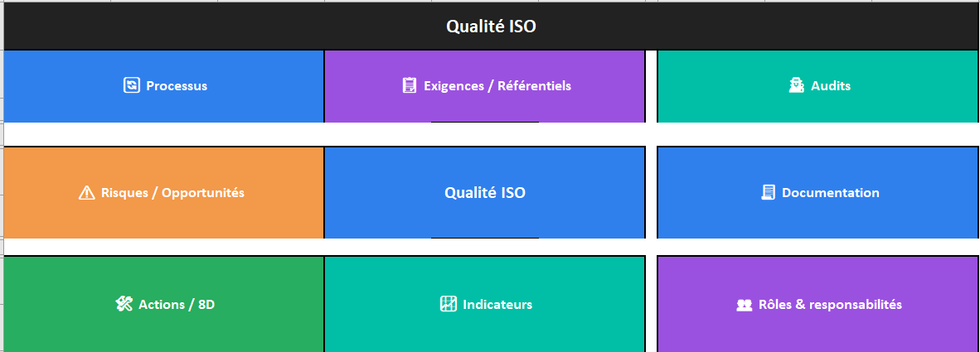Viewport: 980px width, 352px height.
Task: Click the black Qualité ISO header bar
Action: tap(249, 27)
